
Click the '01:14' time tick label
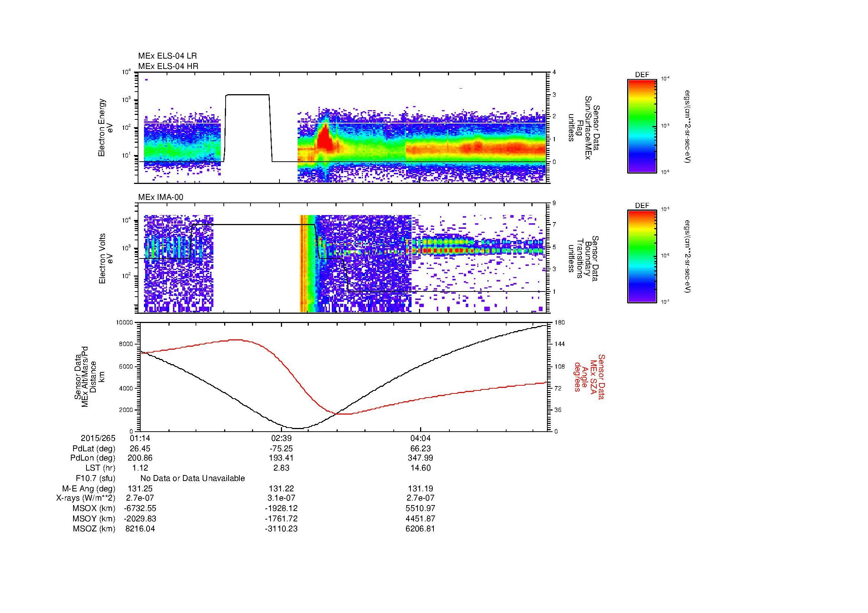tap(140, 438)
